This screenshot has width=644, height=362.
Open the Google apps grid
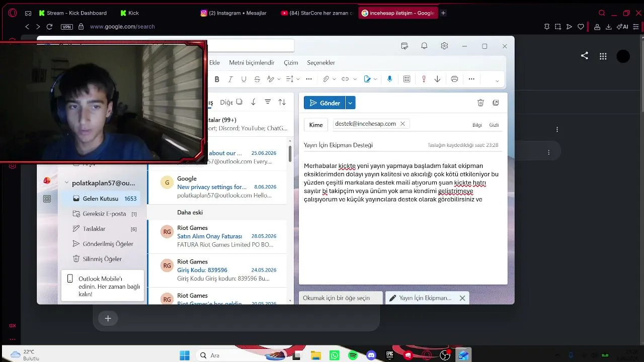[603, 56]
